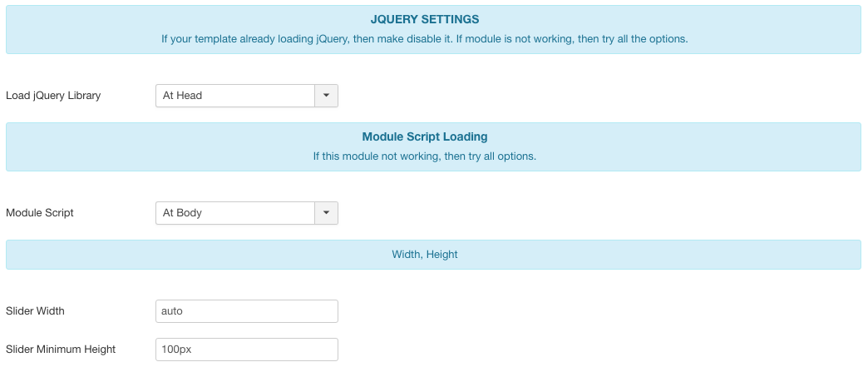This screenshot has height=367, width=868.
Task: Open the Module Script dropdown arrow
Action: pos(326,213)
